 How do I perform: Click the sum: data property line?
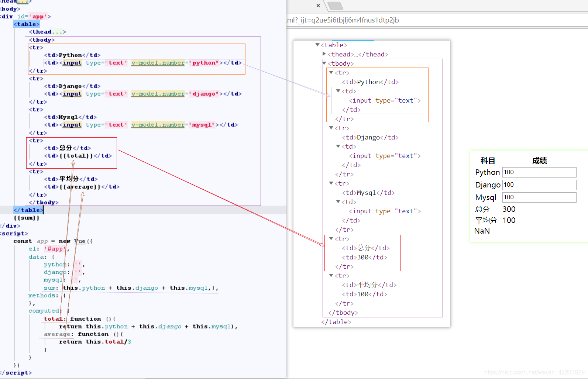[x=131, y=288]
